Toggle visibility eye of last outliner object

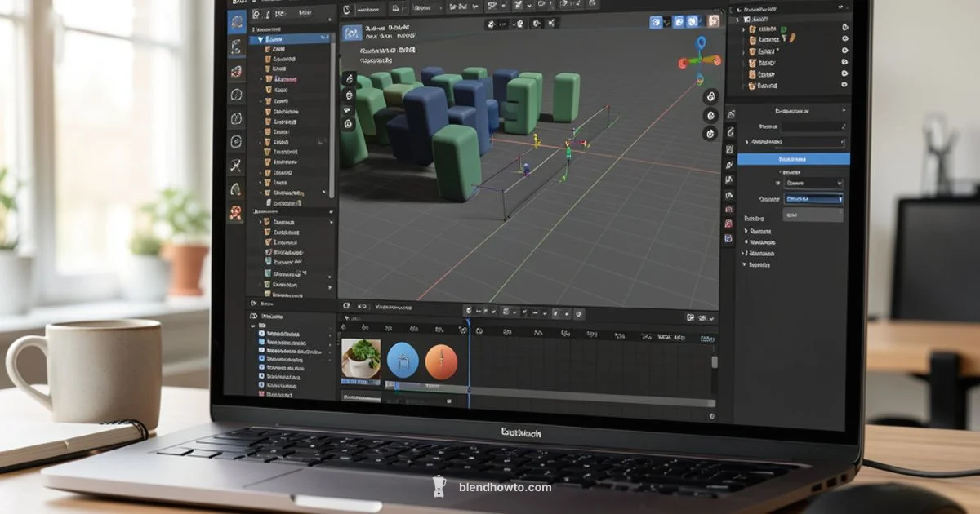pyautogui.click(x=844, y=84)
